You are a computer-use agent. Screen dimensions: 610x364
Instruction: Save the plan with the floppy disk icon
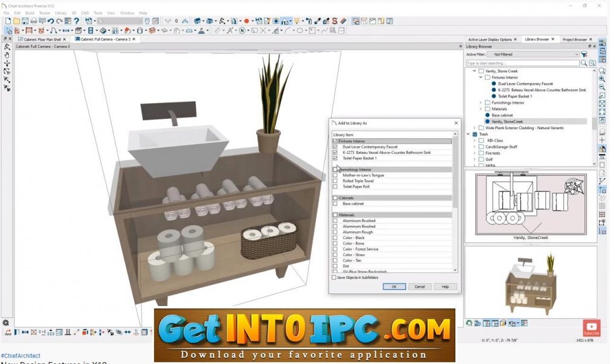pyautogui.click(x=25, y=21)
